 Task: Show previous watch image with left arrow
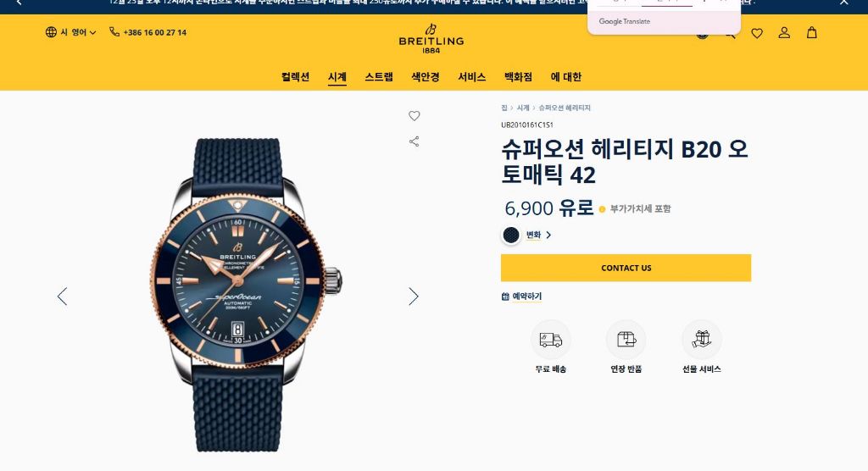(x=62, y=296)
